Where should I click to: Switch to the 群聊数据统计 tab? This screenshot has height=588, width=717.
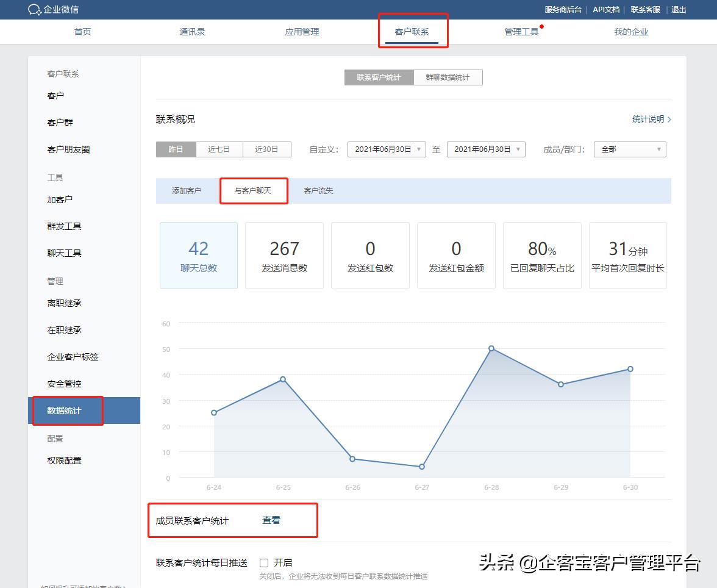tap(448, 77)
